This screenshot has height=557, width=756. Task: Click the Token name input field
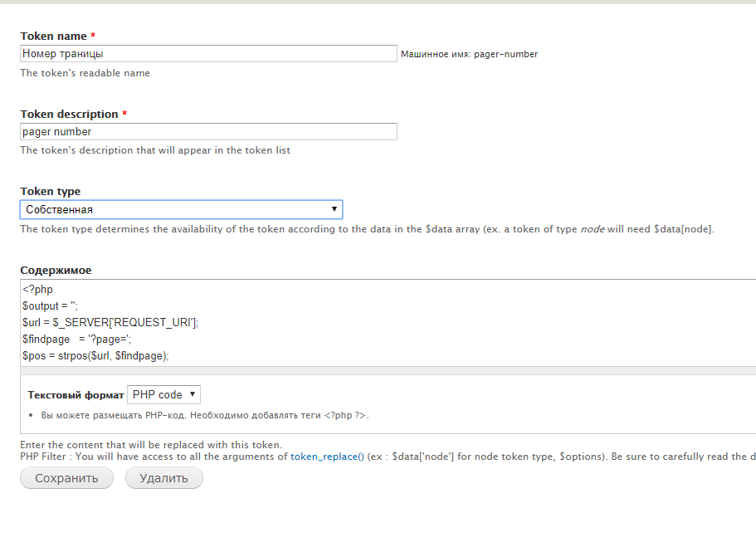(207, 54)
